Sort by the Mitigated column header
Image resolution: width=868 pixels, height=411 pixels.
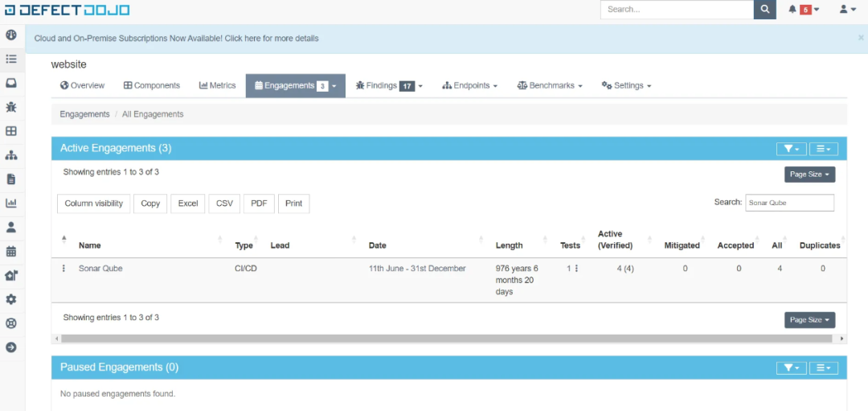pos(682,245)
